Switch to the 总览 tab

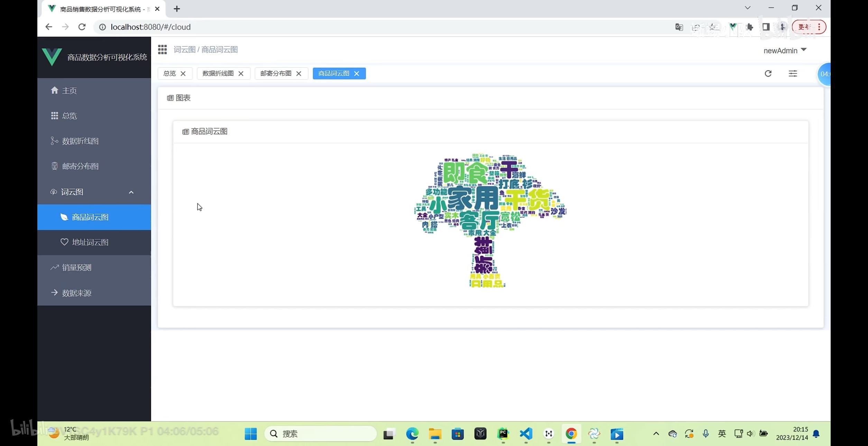pyautogui.click(x=169, y=73)
